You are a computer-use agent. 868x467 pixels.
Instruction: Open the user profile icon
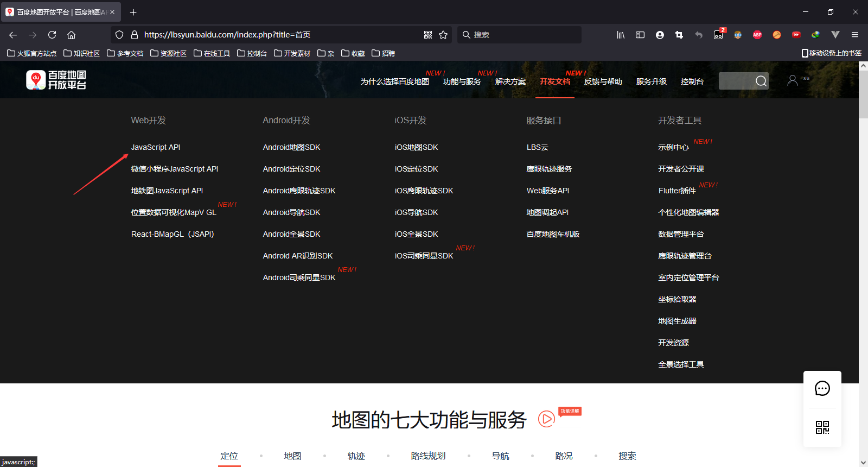[793, 80]
